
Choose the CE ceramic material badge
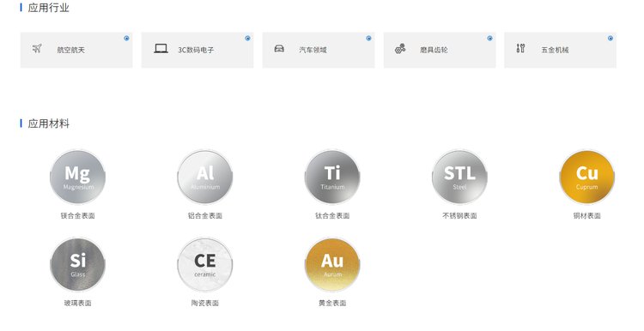(205, 265)
